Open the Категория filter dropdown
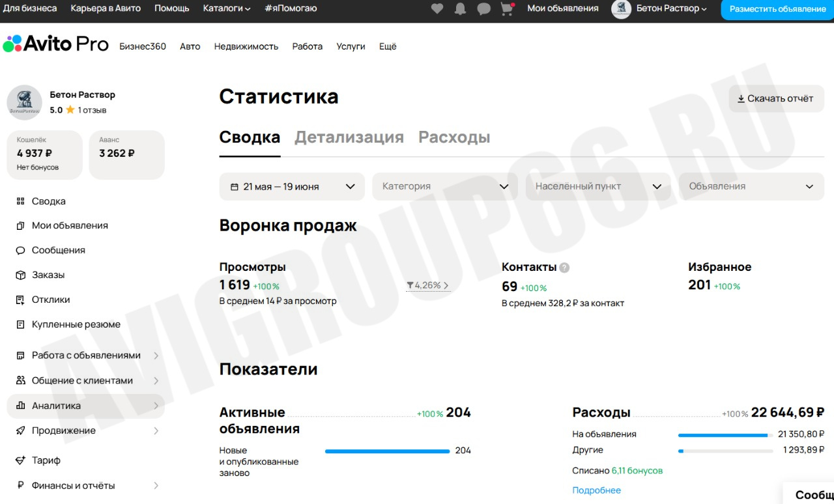This screenshot has height=504, width=834. (445, 186)
